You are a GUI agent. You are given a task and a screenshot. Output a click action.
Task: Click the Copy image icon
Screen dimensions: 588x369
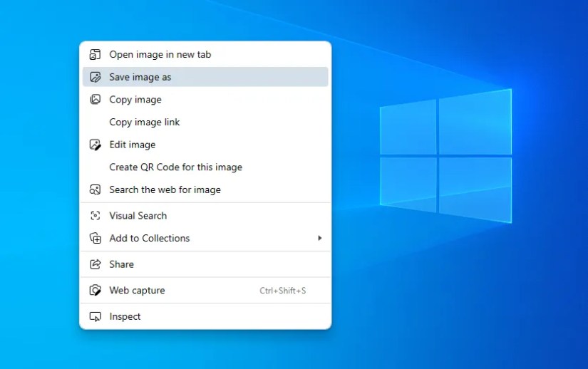(x=96, y=100)
